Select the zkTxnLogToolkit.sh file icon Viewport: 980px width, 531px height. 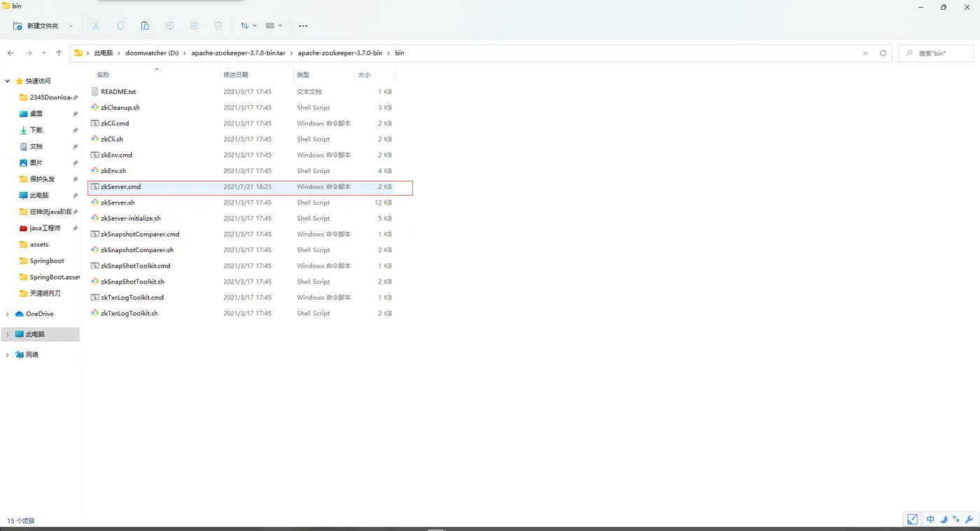[x=95, y=313]
